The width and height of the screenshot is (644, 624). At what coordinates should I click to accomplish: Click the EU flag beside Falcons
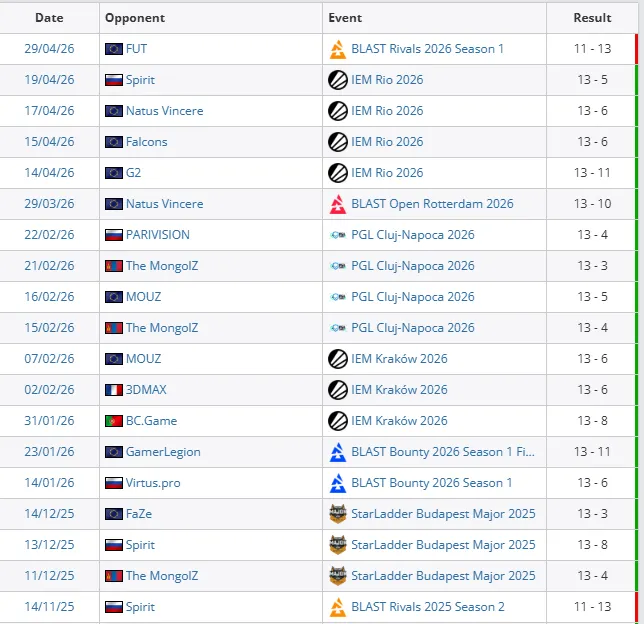(114, 142)
